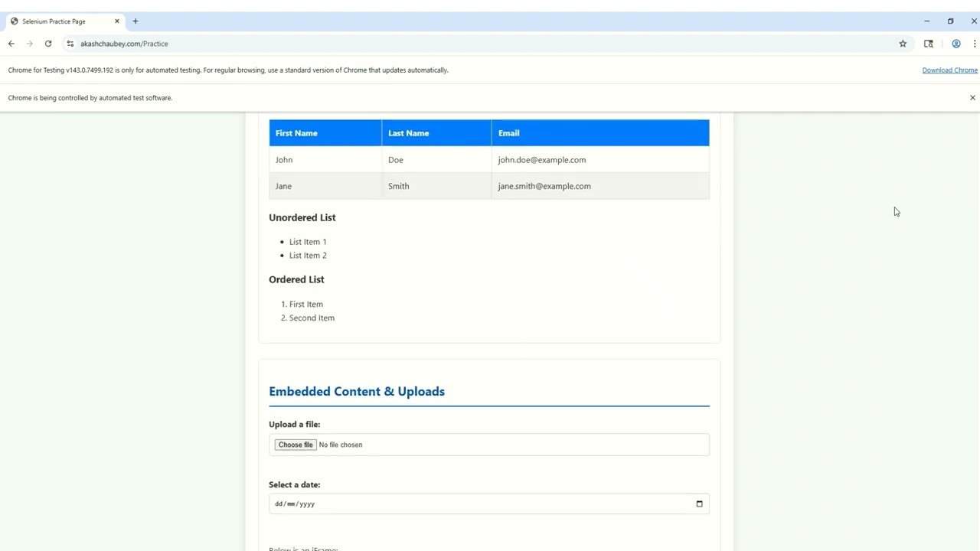
Task: Click the table cell Doe
Action: point(436,160)
